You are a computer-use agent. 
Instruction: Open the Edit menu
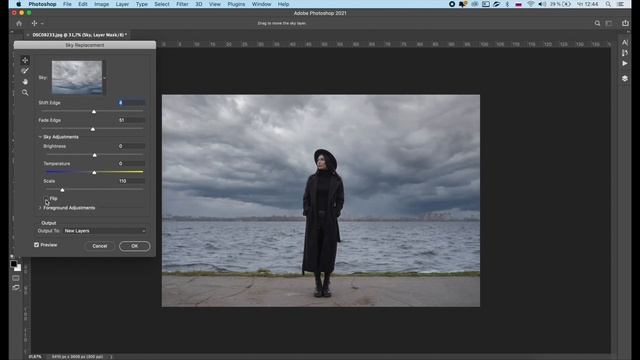click(83, 4)
